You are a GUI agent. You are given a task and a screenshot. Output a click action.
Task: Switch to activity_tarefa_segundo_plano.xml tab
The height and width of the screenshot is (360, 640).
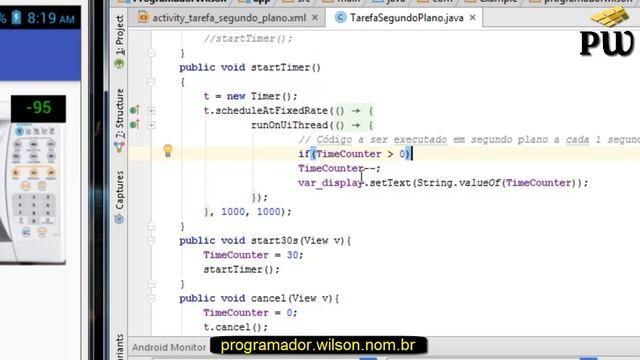[229, 18]
